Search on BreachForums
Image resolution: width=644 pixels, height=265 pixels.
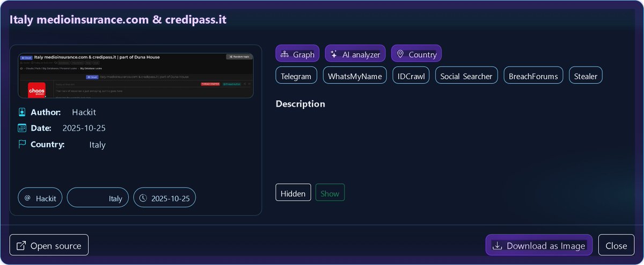click(533, 76)
